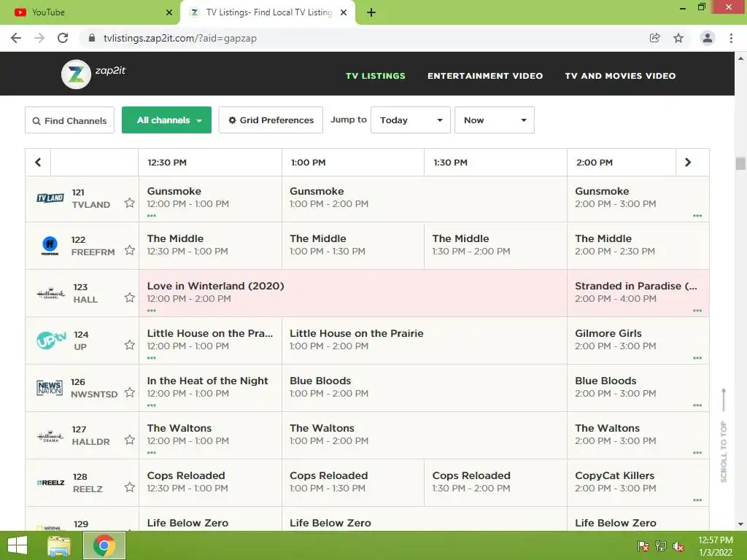Click the Freeform channel logo
The width and height of the screenshot is (747, 560).
50,245
